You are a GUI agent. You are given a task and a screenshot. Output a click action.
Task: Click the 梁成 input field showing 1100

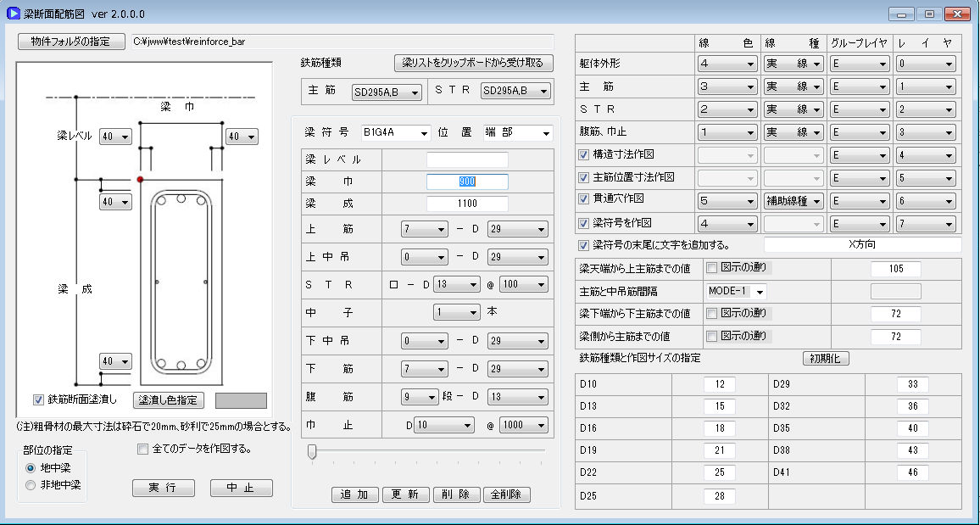467,204
